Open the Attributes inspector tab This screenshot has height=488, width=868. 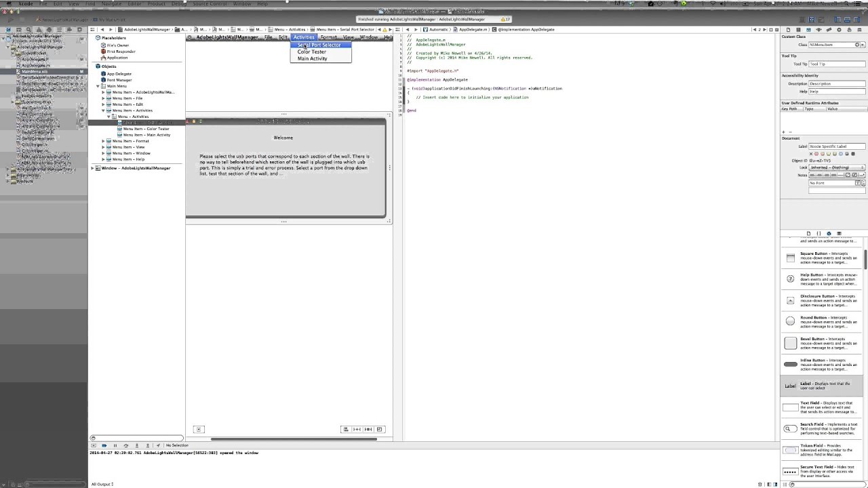(x=818, y=30)
